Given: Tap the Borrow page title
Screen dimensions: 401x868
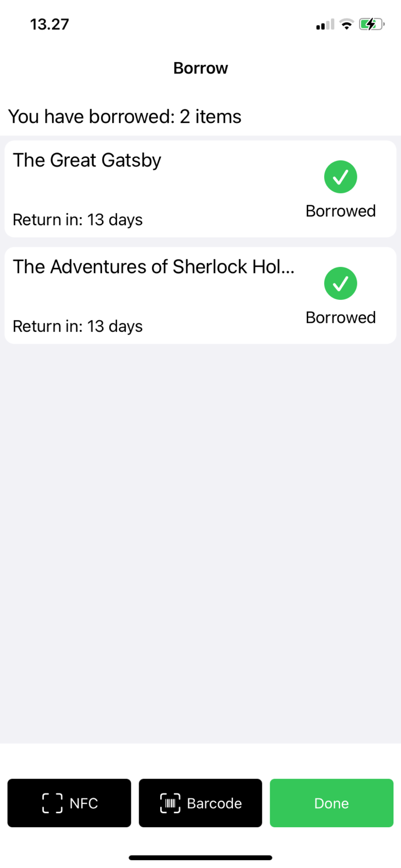Looking at the screenshot, I should pos(200,68).
